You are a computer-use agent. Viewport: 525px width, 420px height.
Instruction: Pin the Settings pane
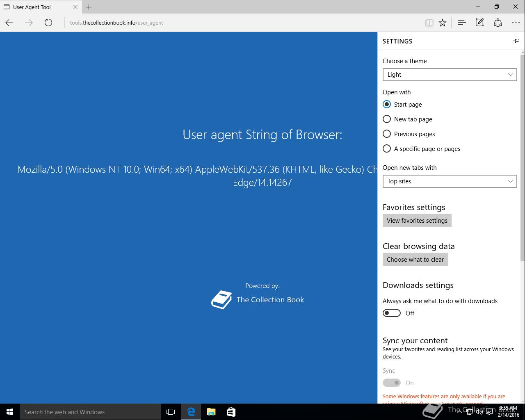516,41
